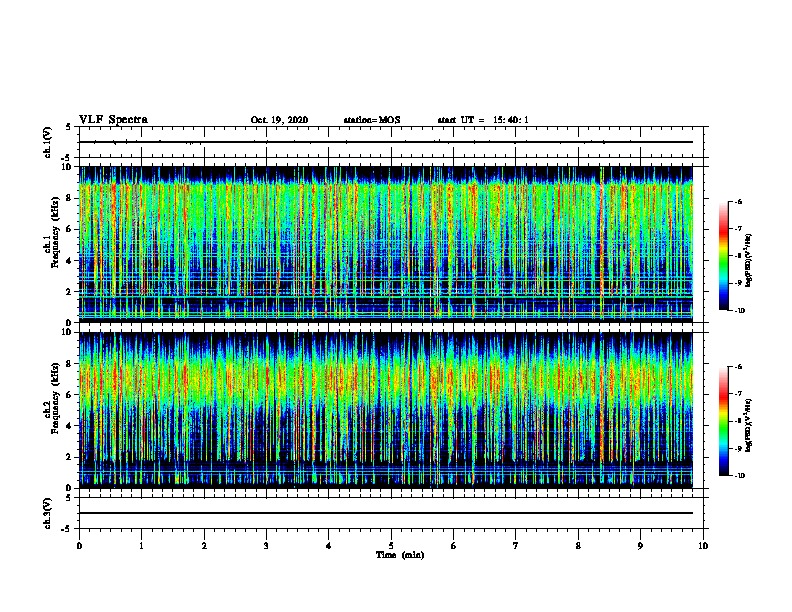Click time axis tick label "10"
This screenshot has height=612, width=792.
703,546
